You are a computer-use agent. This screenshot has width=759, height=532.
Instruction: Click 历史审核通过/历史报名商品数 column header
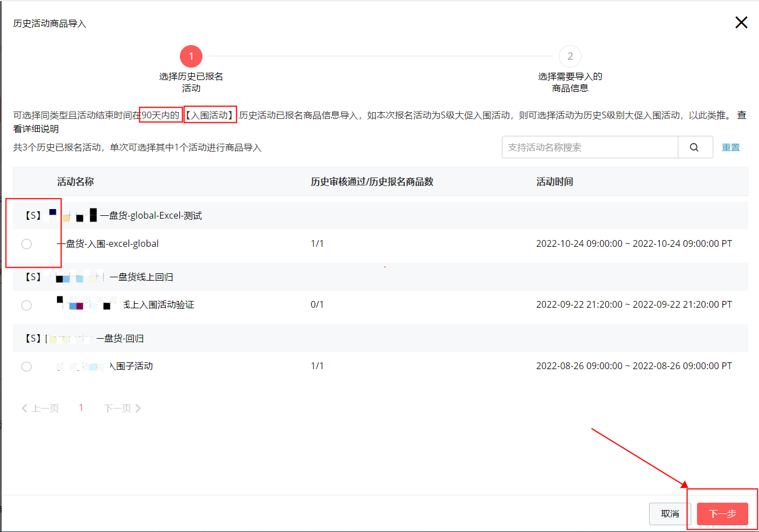click(x=372, y=181)
